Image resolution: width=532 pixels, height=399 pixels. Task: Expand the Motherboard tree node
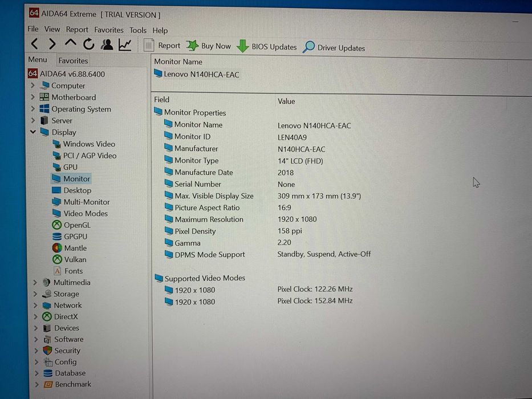pos(33,97)
